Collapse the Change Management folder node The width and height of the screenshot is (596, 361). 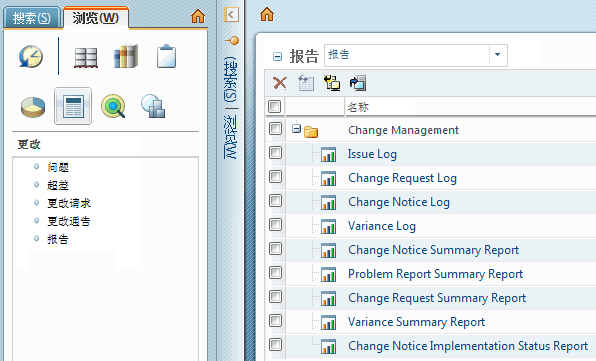tap(296, 129)
